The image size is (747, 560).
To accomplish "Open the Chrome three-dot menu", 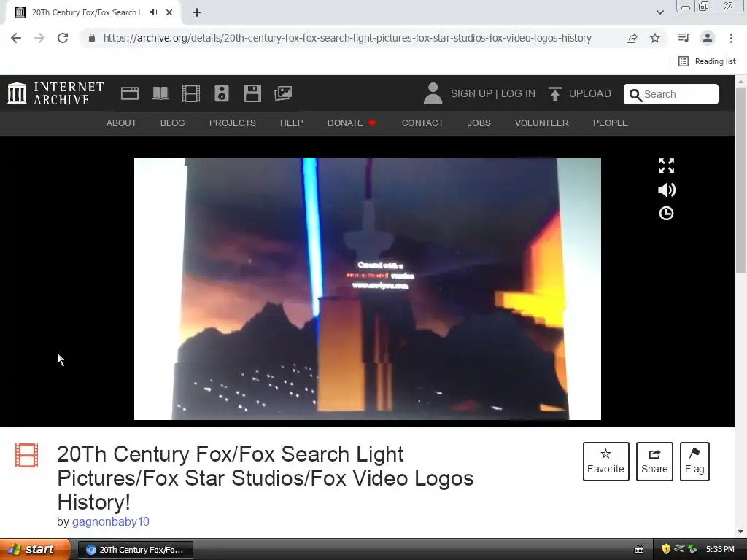I will click(x=731, y=38).
